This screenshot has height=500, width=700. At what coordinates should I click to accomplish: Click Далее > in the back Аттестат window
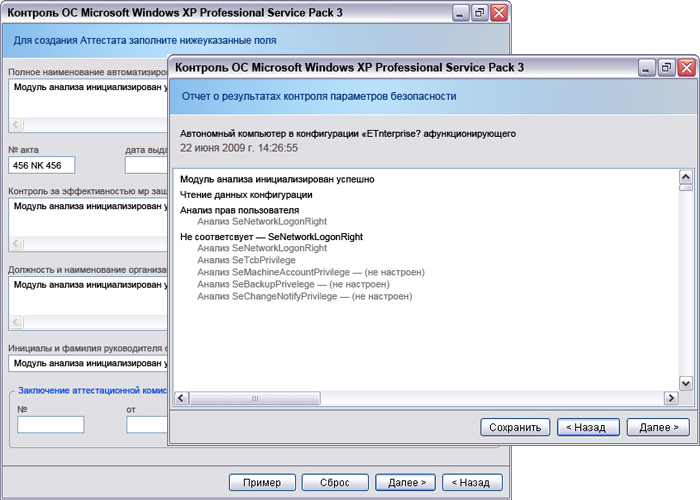405,482
